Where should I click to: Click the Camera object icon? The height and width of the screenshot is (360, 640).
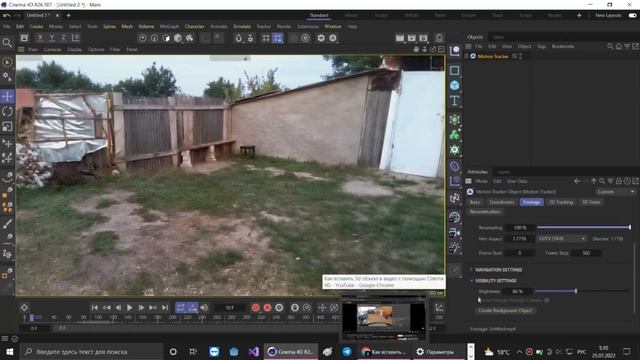click(x=454, y=233)
